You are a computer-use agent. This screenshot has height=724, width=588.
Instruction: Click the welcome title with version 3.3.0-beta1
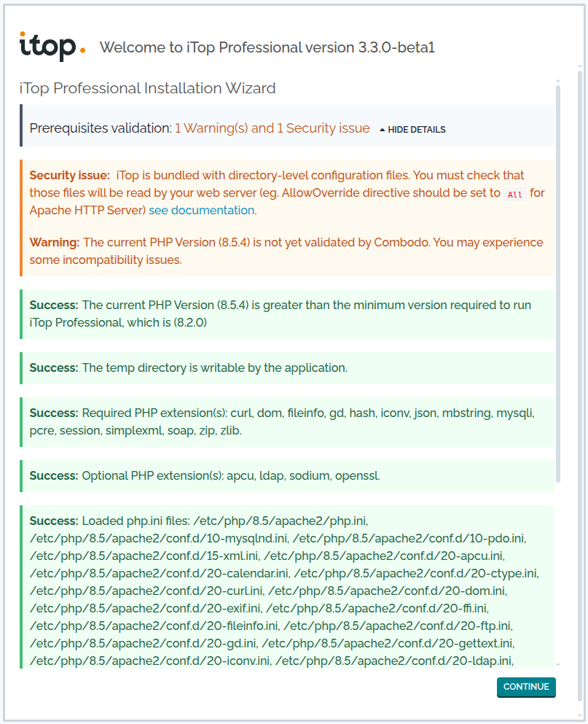coord(267,47)
